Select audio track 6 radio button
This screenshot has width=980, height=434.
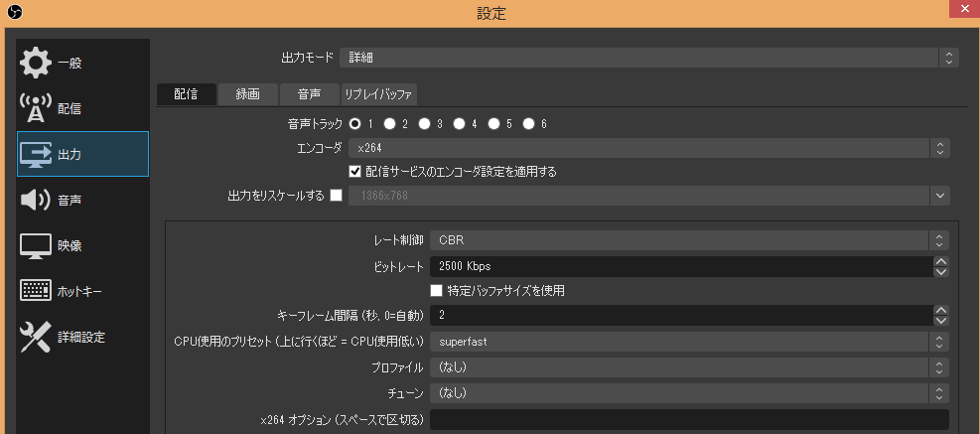(x=529, y=124)
